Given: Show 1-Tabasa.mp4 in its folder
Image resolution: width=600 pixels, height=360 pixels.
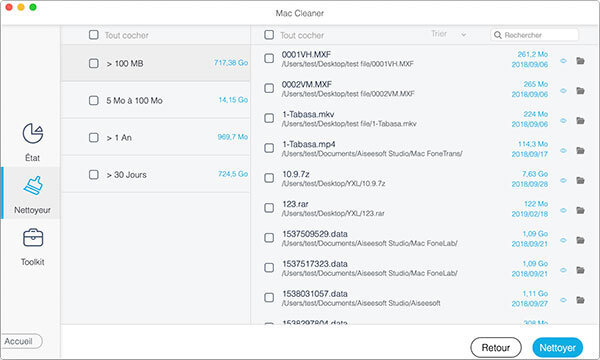Looking at the screenshot, I should point(580,150).
